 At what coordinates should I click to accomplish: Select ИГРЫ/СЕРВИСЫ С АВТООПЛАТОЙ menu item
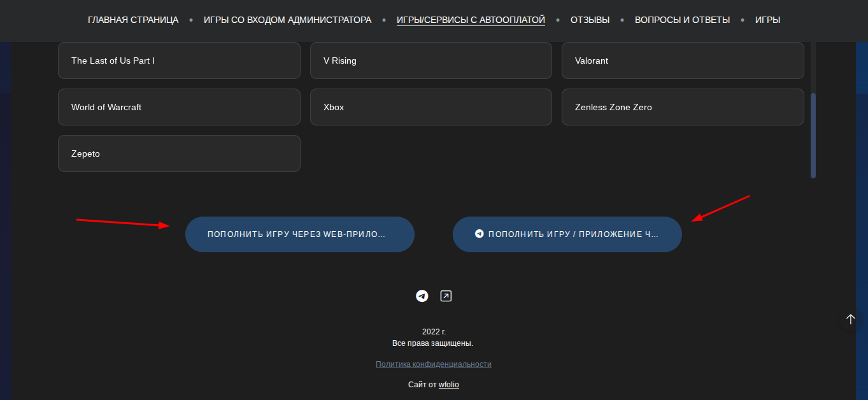(471, 20)
